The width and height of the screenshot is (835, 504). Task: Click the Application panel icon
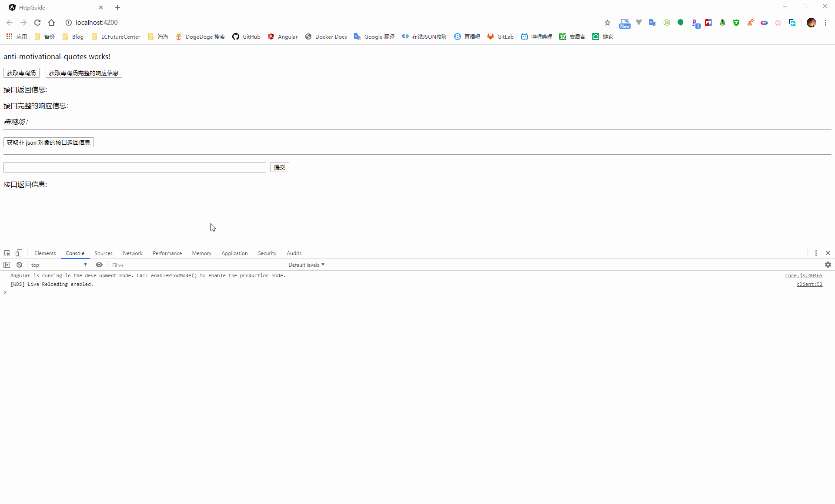tap(235, 253)
